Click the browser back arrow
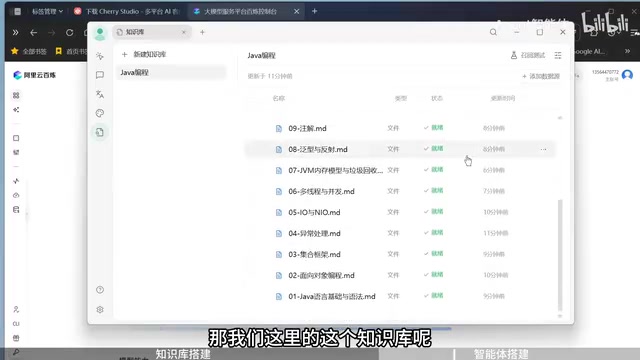The image size is (640, 360). [33, 32]
